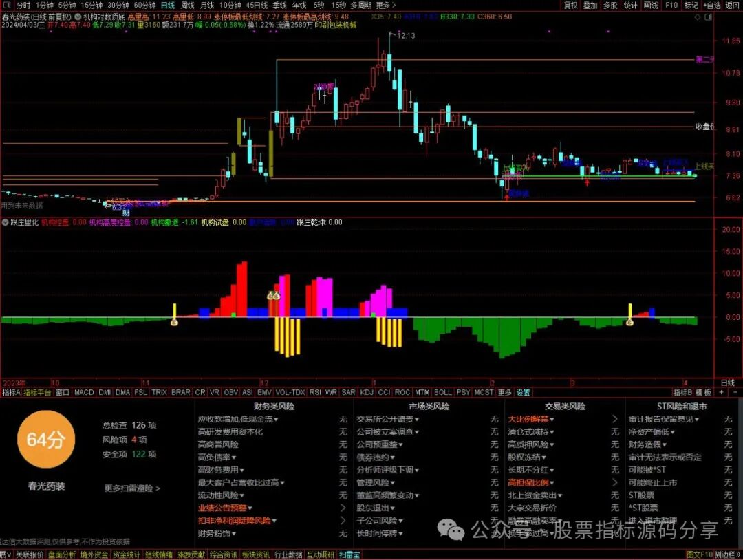The image size is (743, 560).
Task: Switch to 指标B panel
Action: click(683, 392)
